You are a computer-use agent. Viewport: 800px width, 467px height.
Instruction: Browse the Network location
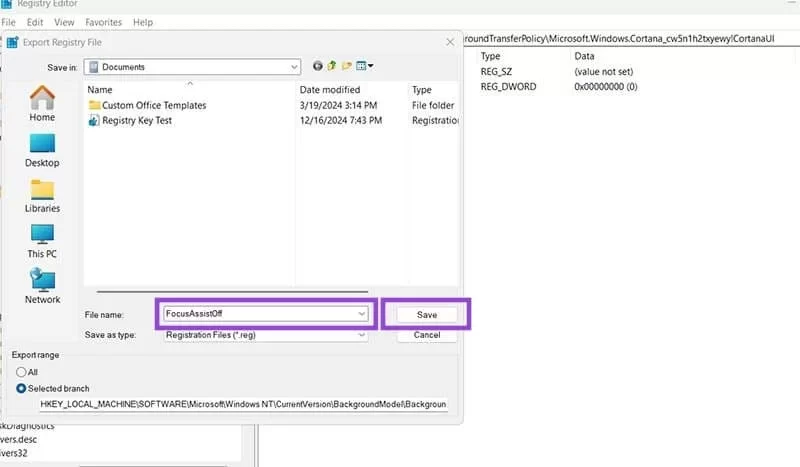coord(42,286)
